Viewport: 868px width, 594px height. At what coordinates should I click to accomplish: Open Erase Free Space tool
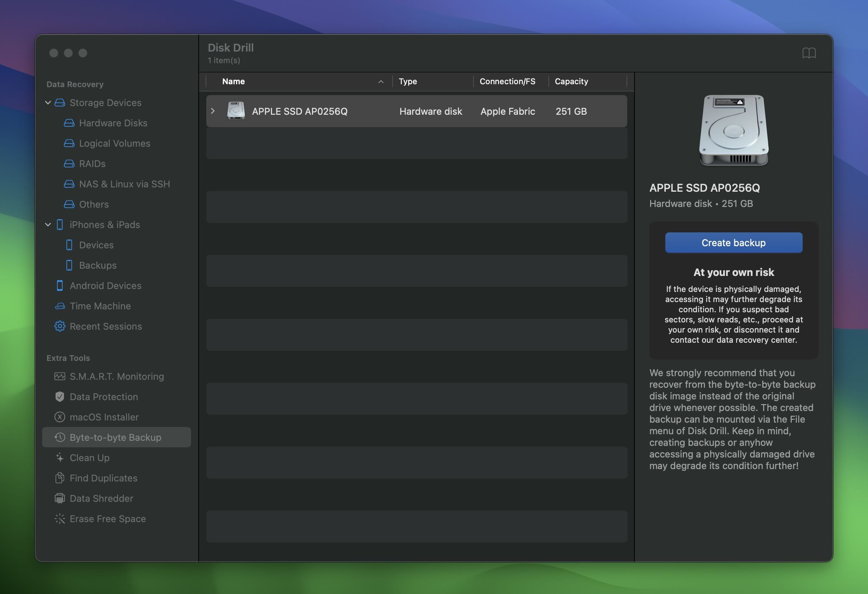pos(108,519)
